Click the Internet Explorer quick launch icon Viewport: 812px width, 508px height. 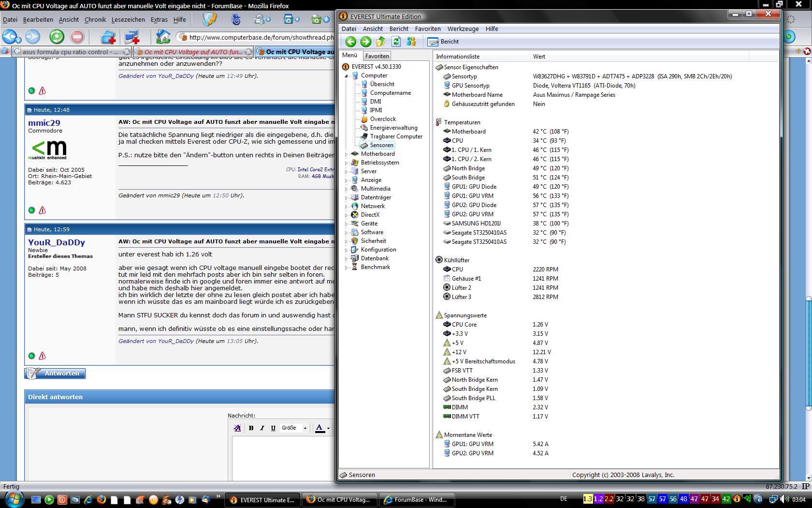point(88,500)
